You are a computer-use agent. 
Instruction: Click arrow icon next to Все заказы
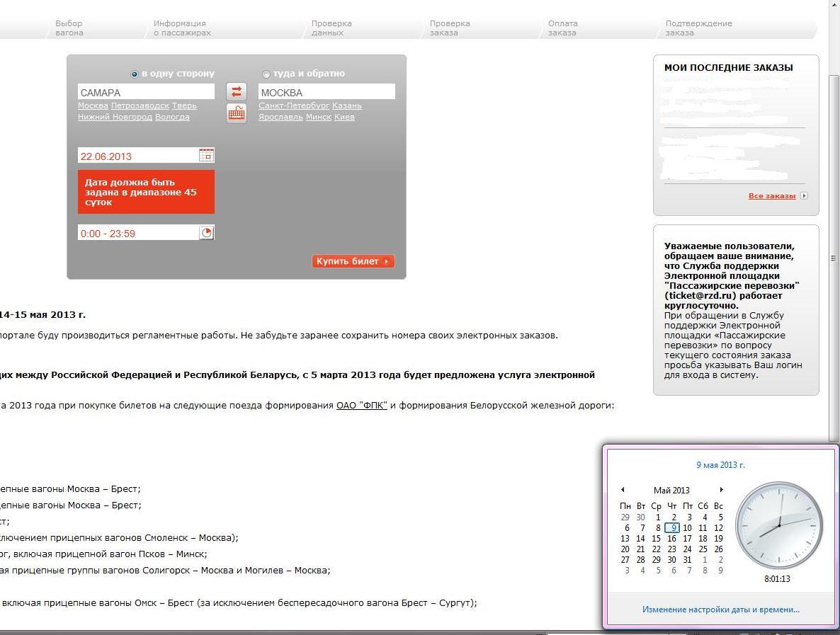tap(803, 196)
